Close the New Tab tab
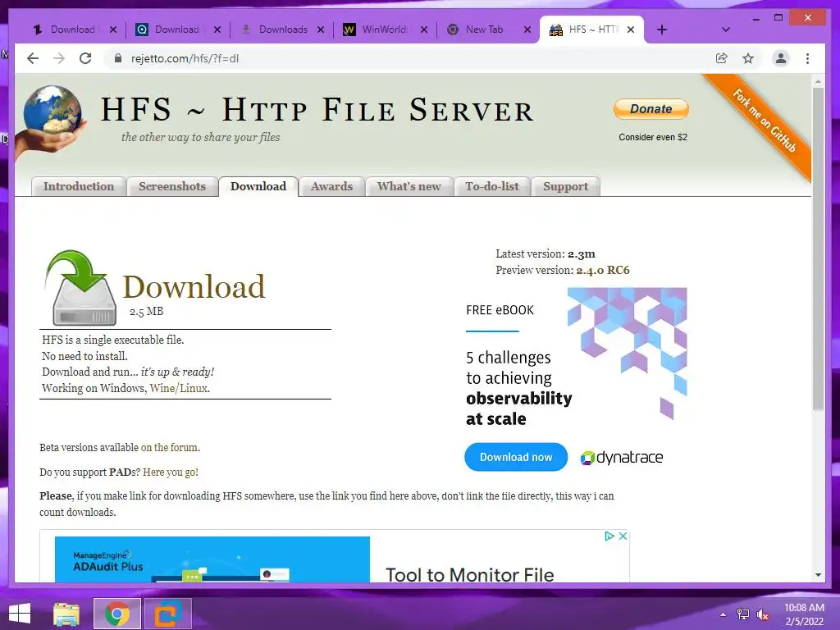This screenshot has height=630, width=840. [x=527, y=30]
